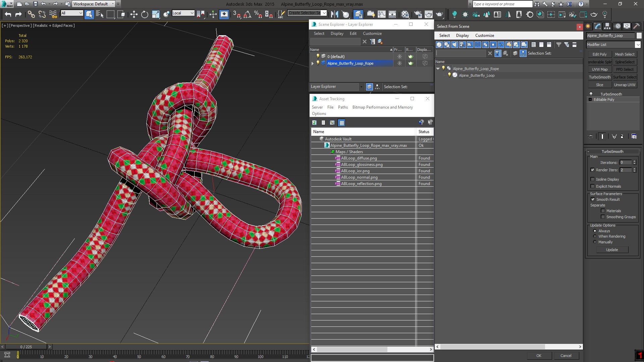The height and width of the screenshot is (362, 644).
Task: Open the All selection filter dropdown
Action: pyautogui.click(x=72, y=13)
